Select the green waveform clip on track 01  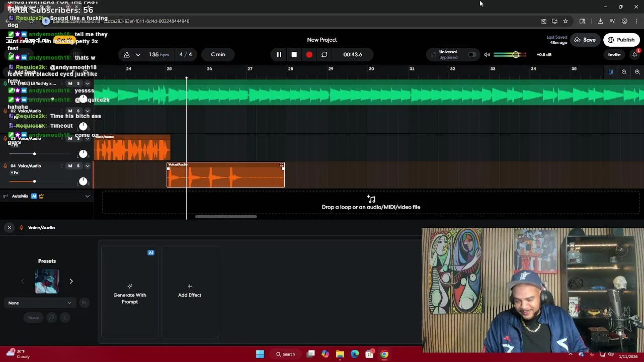[x=368, y=94]
